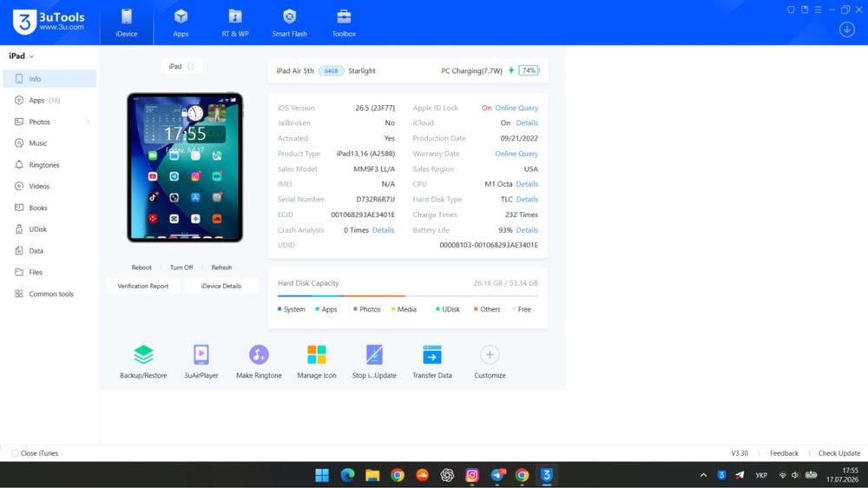Click the 3uTools logo
Screen dimensions: 868x488
(x=49, y=23)
